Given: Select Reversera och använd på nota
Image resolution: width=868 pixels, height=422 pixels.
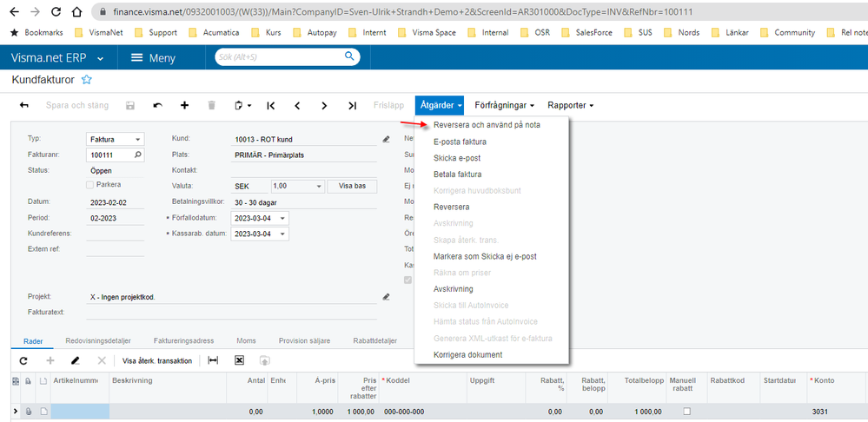Looking at the screenshot, I should [x=487, y=125].
